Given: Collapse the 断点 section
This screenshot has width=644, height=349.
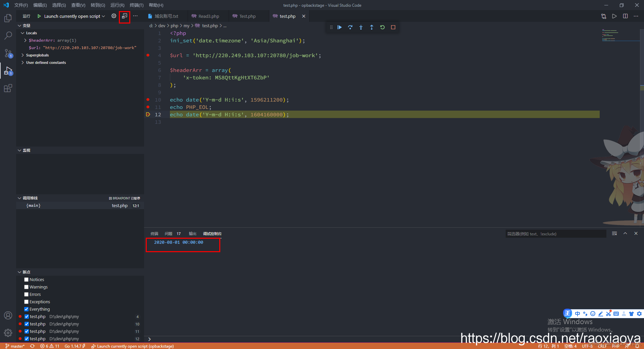Looking at the screenshot, I should point(19,272).
